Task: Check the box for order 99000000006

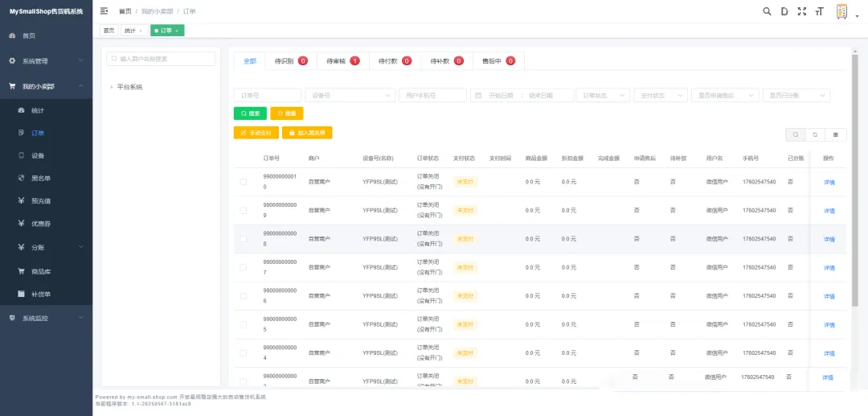Action: [x=243, y=296]
